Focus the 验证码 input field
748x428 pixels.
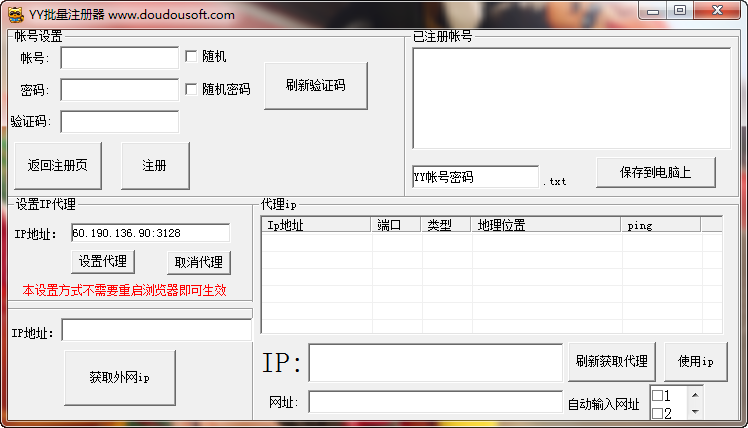[120, 122]
